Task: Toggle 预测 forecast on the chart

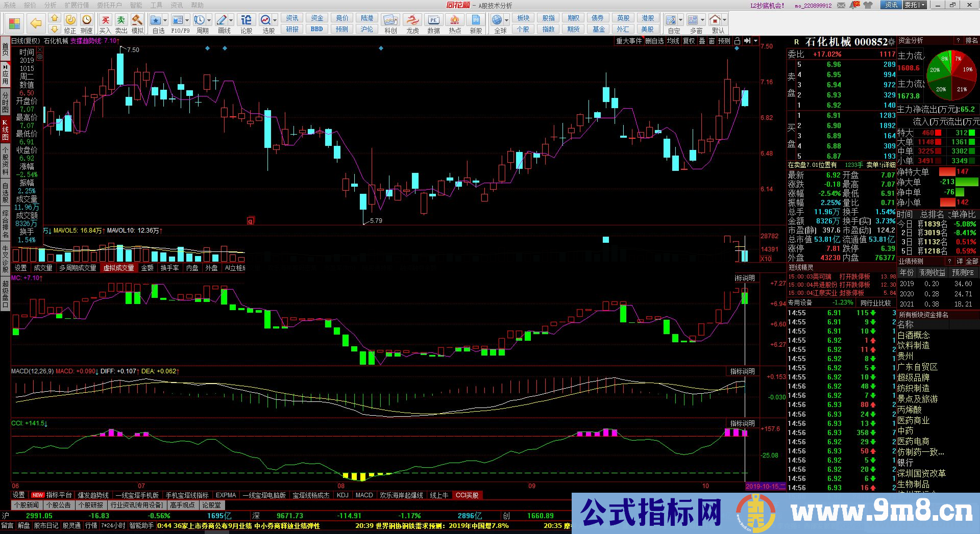Action: point(724,41)
